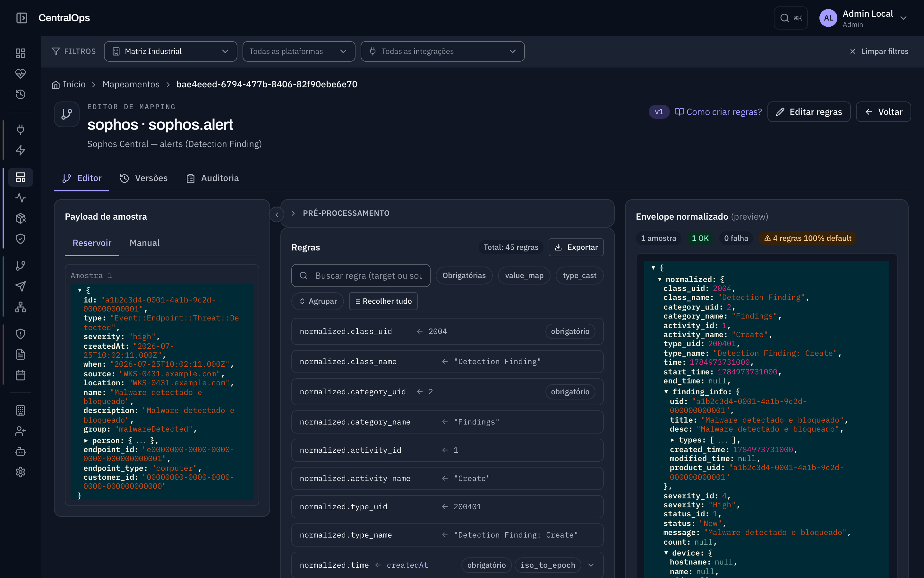Open Como criar regras? help link
Viewport: 924px width, 578px height.
[718, 112]
